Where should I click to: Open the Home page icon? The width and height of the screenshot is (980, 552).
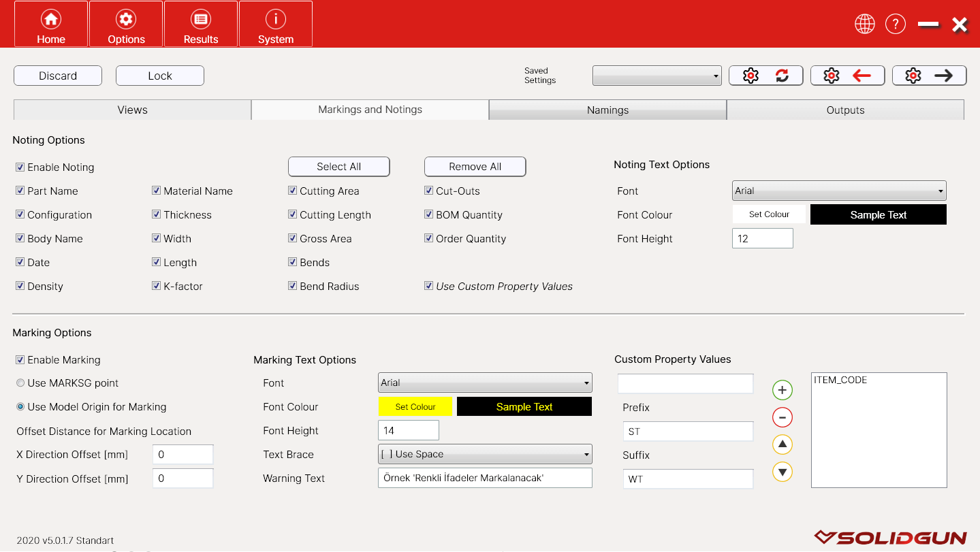click(x=51, y=20)
